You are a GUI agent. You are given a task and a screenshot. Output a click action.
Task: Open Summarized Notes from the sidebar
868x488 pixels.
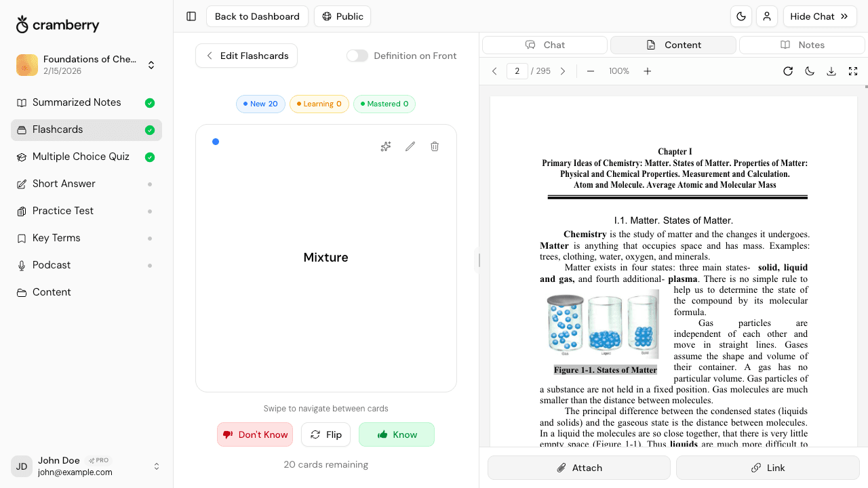click(76, 102)
